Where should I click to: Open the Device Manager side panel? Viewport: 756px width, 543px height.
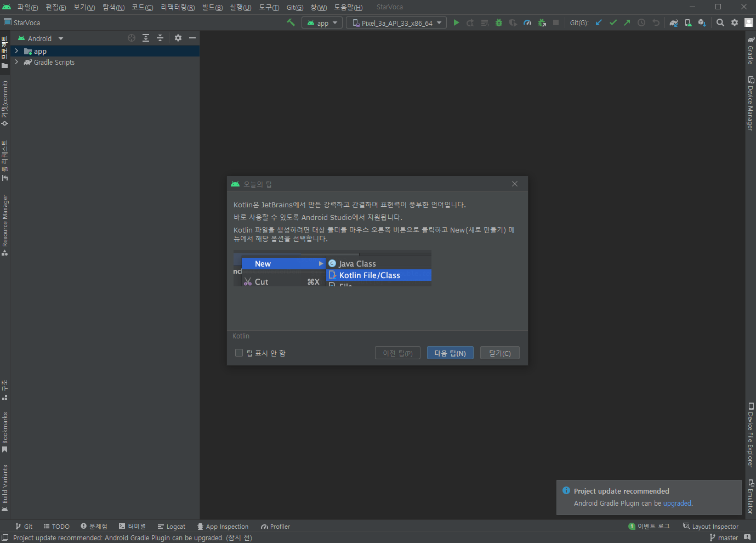click(x=751, y=103)
